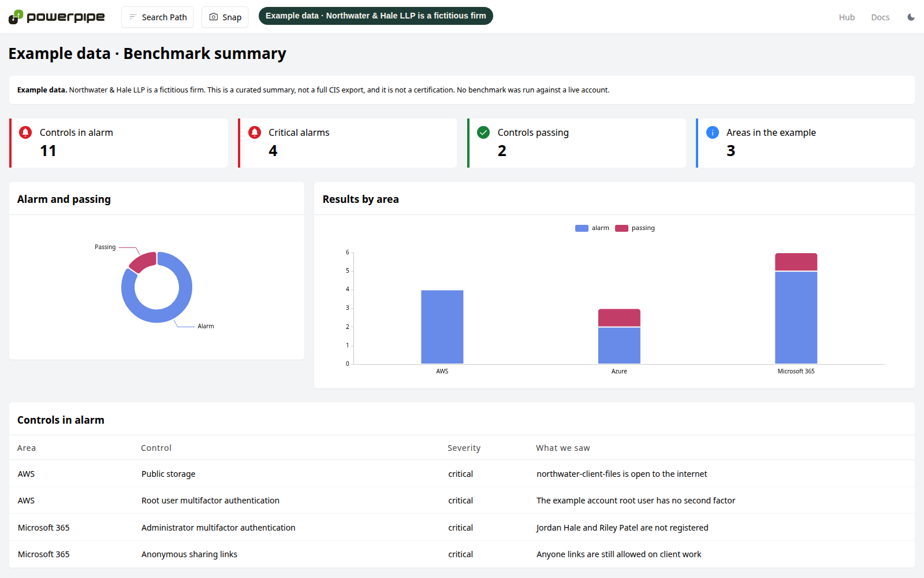Select the Administrator multifactor authentication cell

pos(218,528)
